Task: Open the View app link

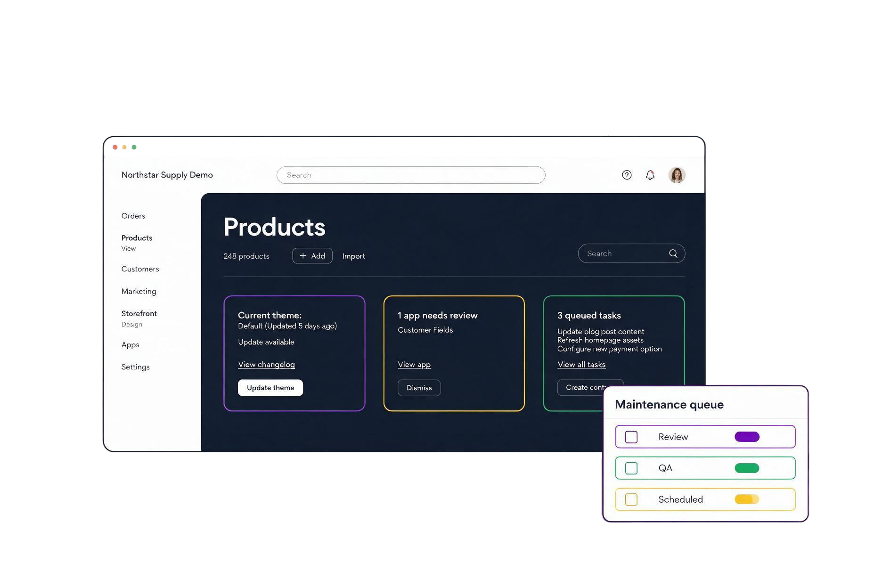Action: pos(414,365)
